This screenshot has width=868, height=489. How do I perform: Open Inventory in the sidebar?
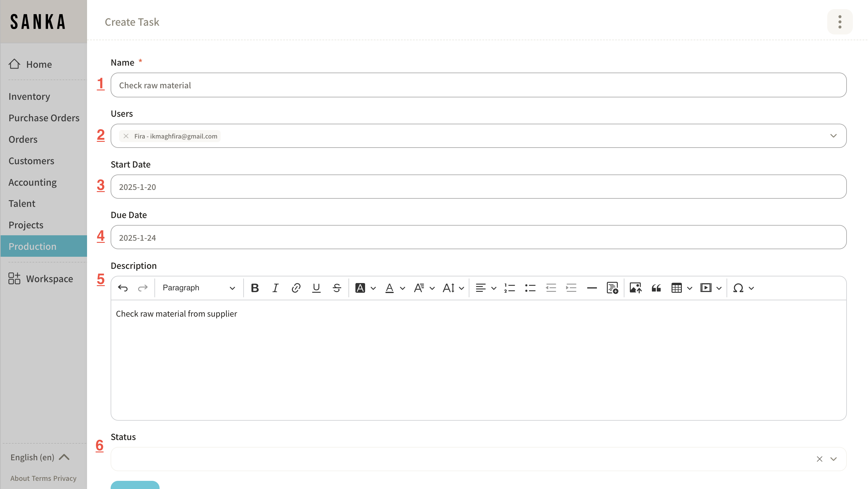29,96
